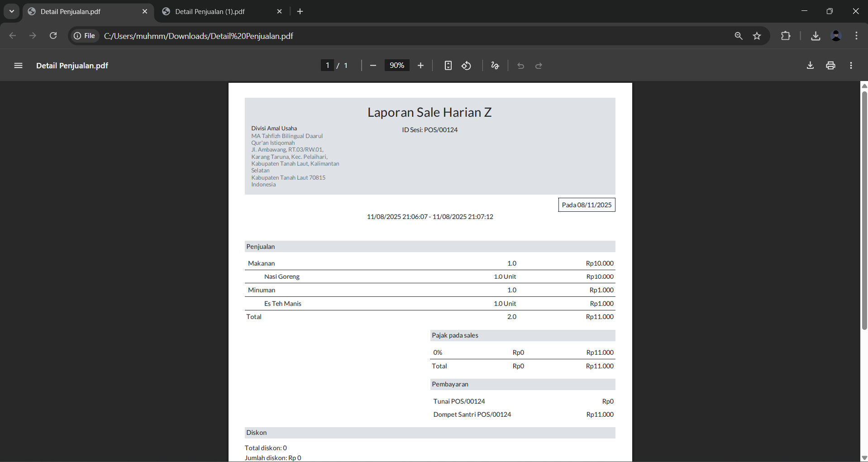Rotate the PDF counterclockwise
The image size is (868, 462).
[x=467, y=66]
